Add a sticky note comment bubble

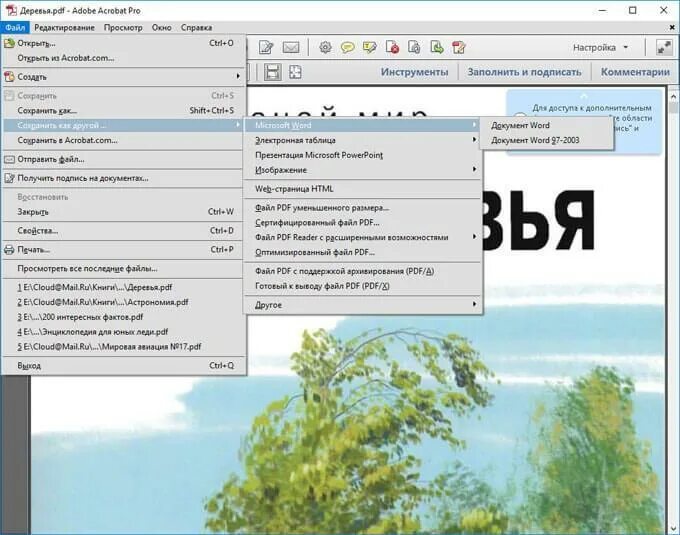click(x=347, y=47)
